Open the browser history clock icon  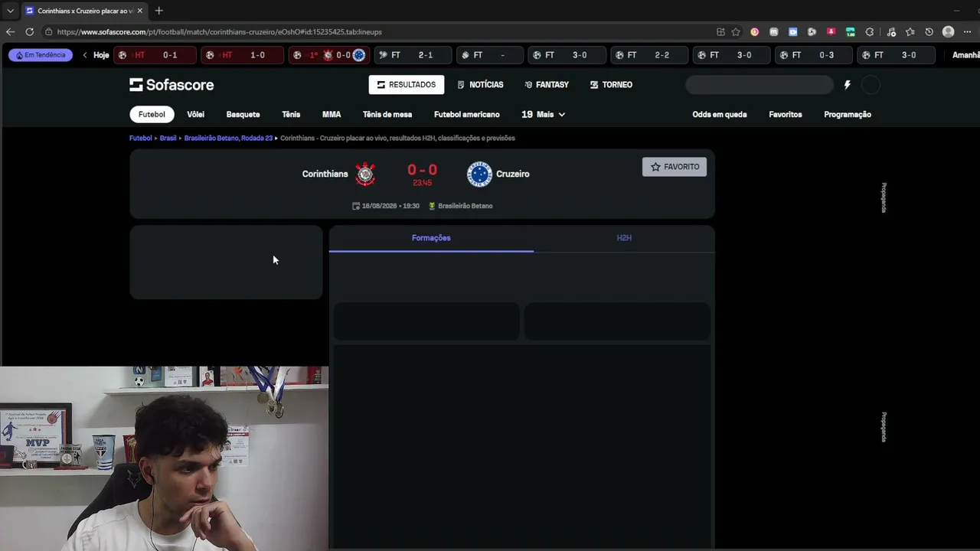coord(929,32)
